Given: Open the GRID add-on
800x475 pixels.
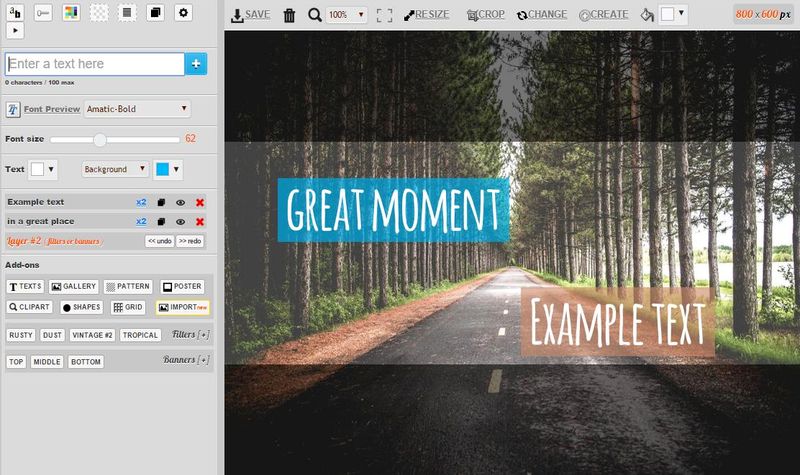Looking at the screenshot, I should coord(128,307).
